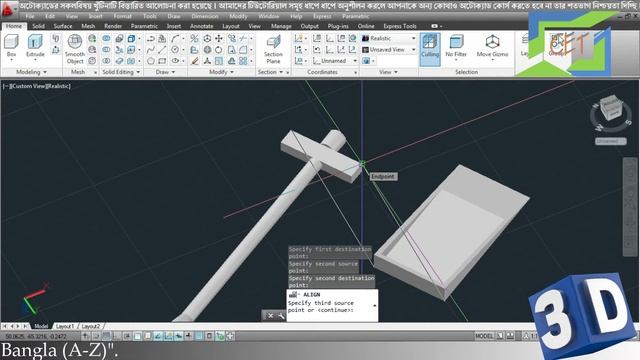This screenshot has width=640, height=360.
Task: Expand the View panel
Action: point(388,72)
